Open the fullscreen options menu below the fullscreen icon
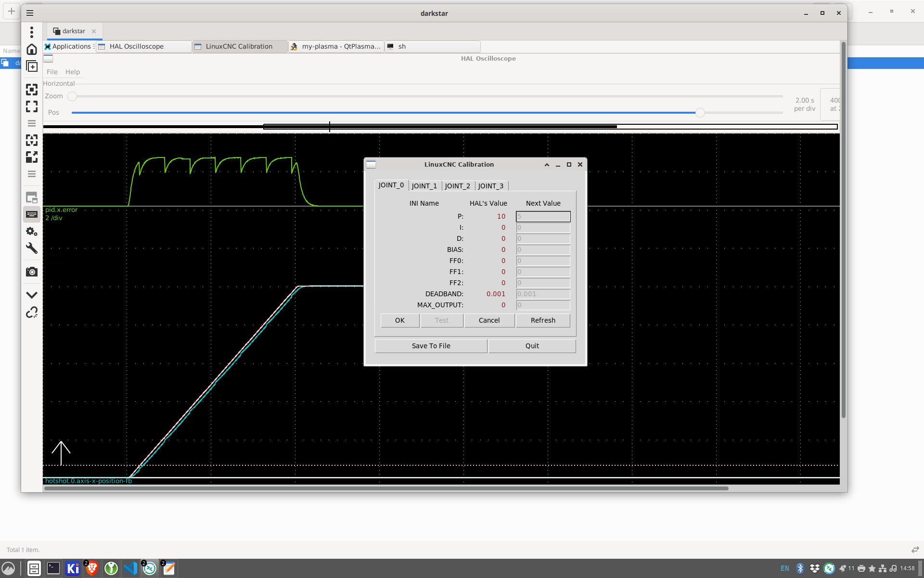The height and width of the screenshot is (578, 924). pos(32,123)
